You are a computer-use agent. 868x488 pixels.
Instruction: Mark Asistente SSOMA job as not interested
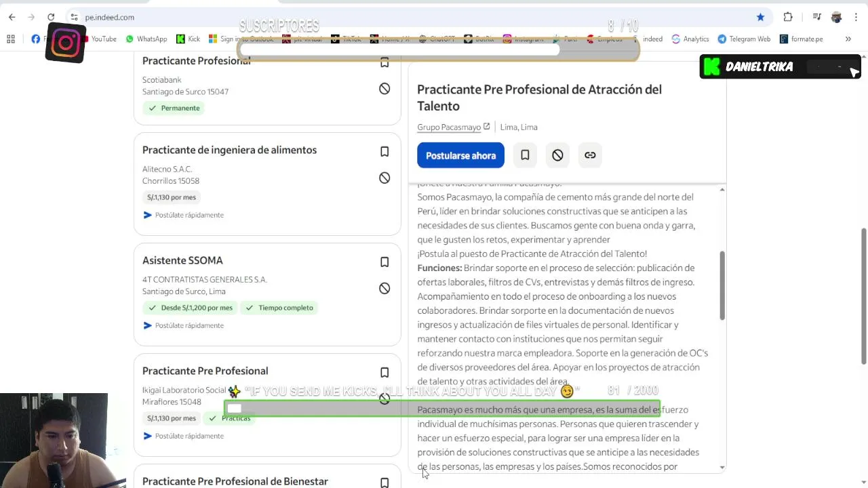[384, 288]
